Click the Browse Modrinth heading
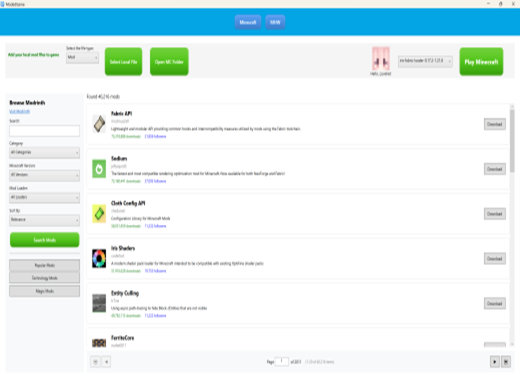Image resolution: width=520 pixels, height=380 pixels. (x=27, y=103)
